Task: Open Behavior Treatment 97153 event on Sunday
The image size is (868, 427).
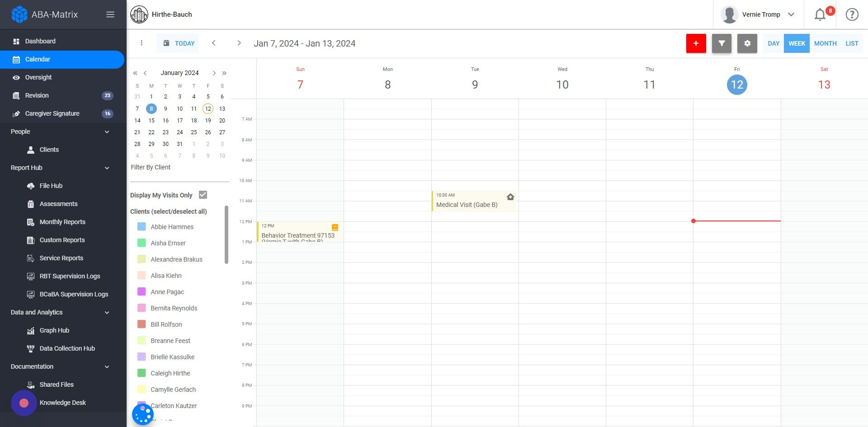Action: click(299, 232)
